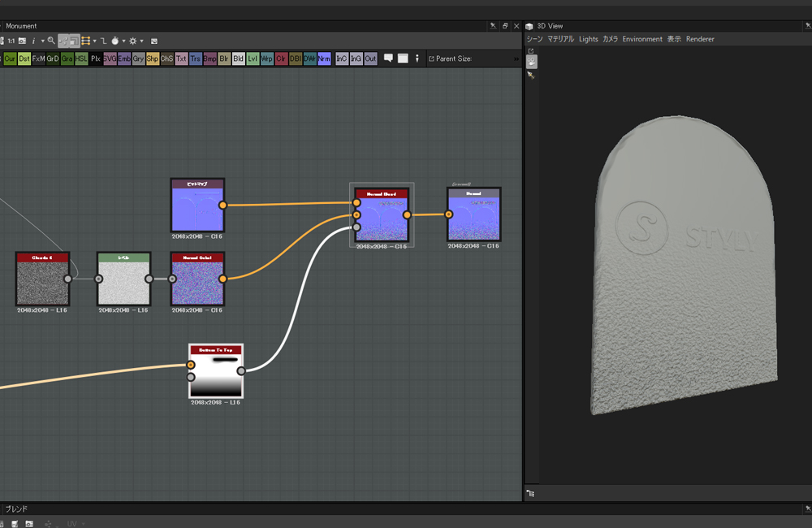Add a Text node via Txt
Viewport: 812px width, 528px height.
181,58
